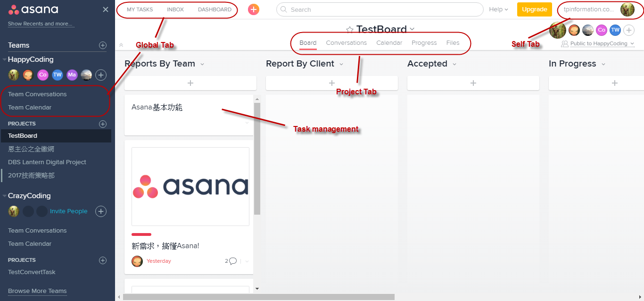Click assignee avatar on 搞懂Asana card
Image resolution: width=644 pixels, height=301 pixels.
point(137,261)
